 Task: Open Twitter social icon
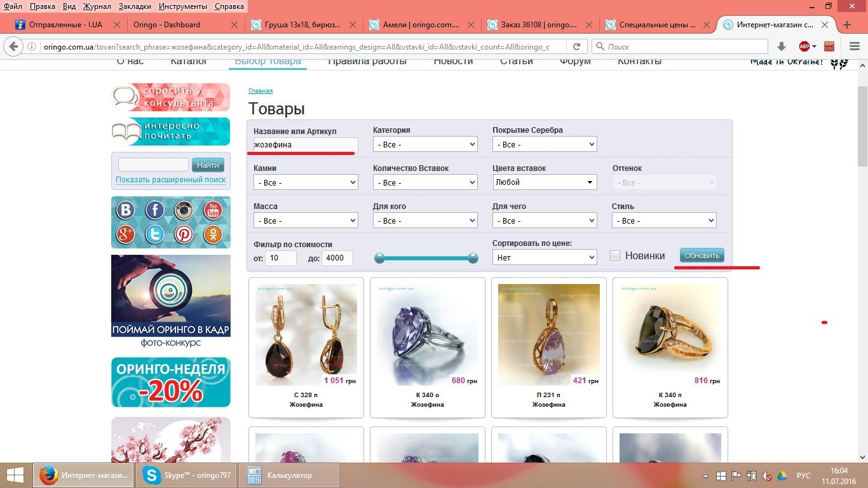(x=155, y=234)
